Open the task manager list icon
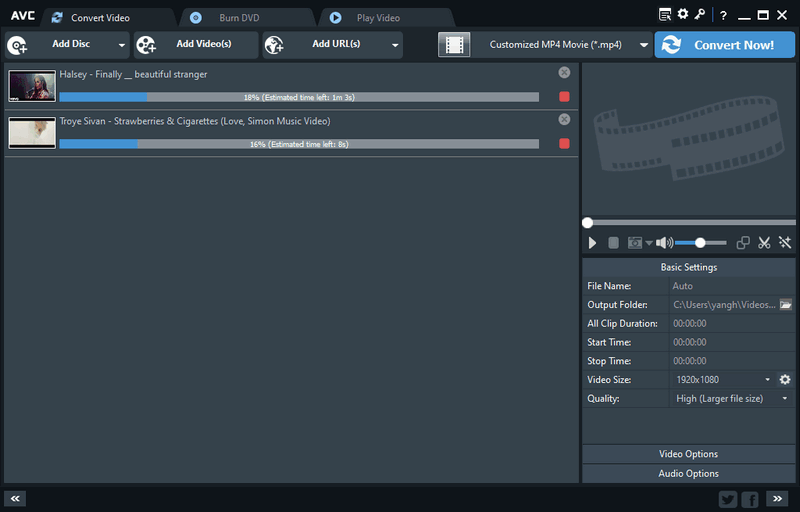Viewport: 800px width, 512px height. [665, 15]
